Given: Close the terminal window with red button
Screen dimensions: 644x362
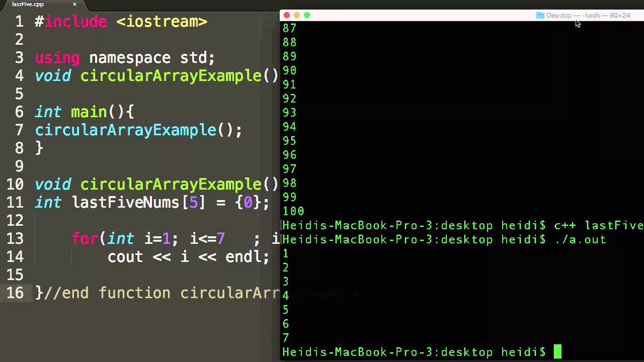Looking at the screenshot, I should click(287, 15).
